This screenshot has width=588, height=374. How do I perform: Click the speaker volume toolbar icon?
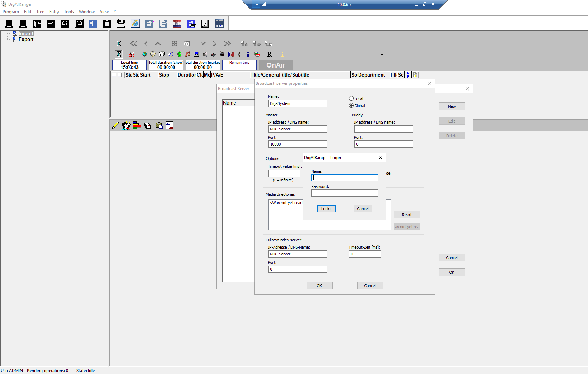93,24
